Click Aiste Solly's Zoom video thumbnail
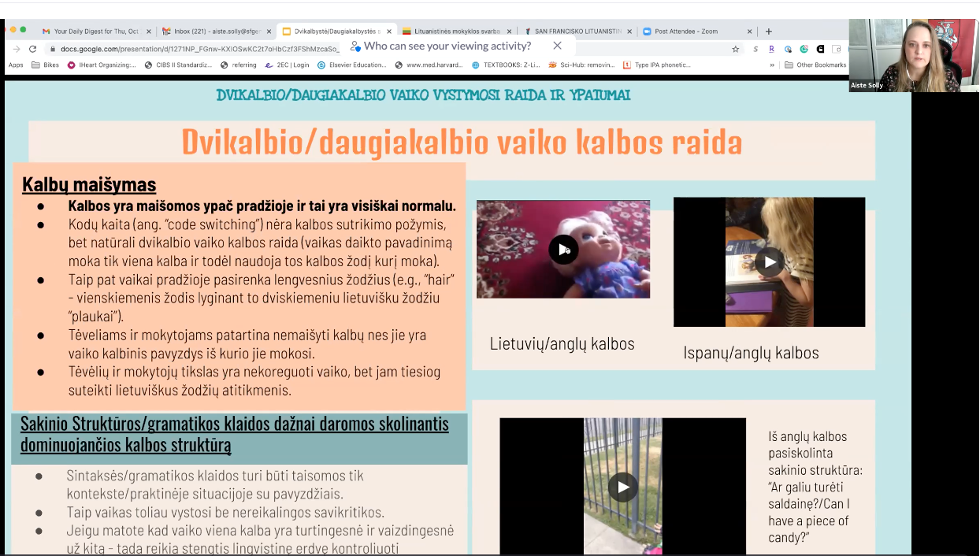 (x=914, y=55)
